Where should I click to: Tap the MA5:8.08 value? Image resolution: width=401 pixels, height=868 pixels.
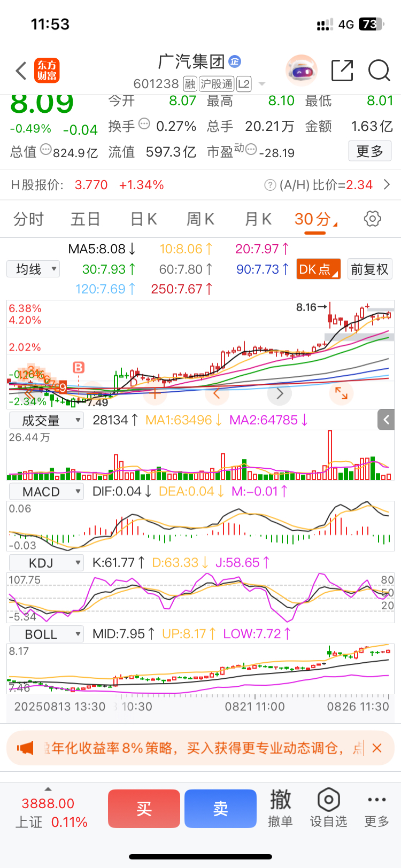pyautogui.click(x=102, y=249)
